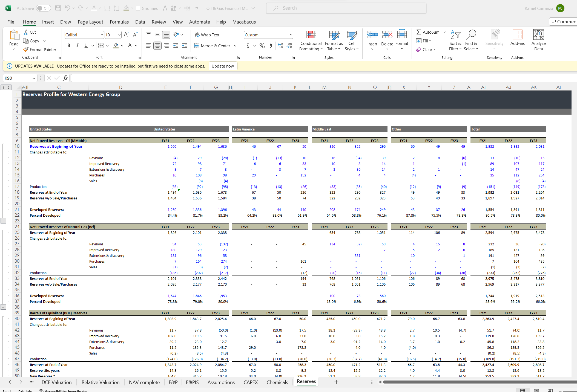Toggle the Gridlines checkbox
Screen dimensions: 577x392
pos(138,8)
